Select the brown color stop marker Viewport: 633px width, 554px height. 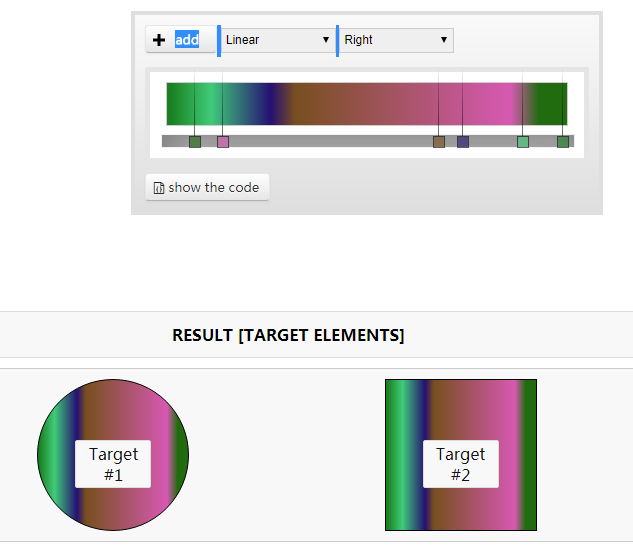[x=439, y=142]
